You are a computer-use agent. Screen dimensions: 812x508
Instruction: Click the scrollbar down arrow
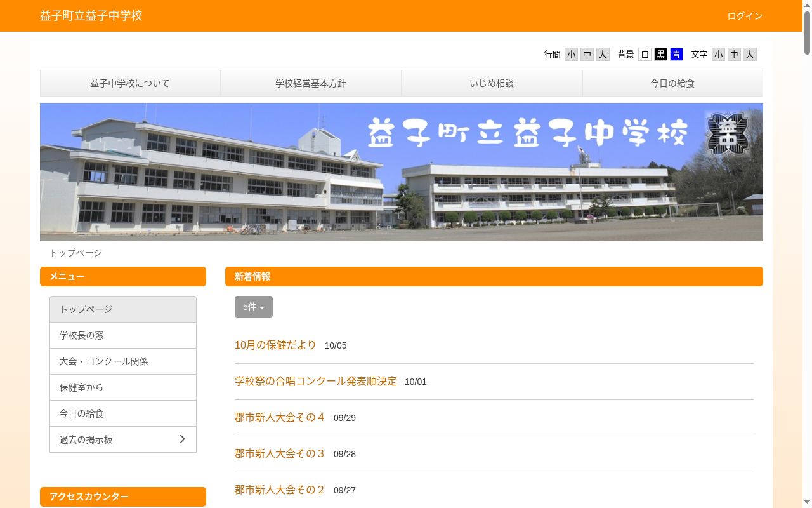pyautogui.click(x=807, y=503)
